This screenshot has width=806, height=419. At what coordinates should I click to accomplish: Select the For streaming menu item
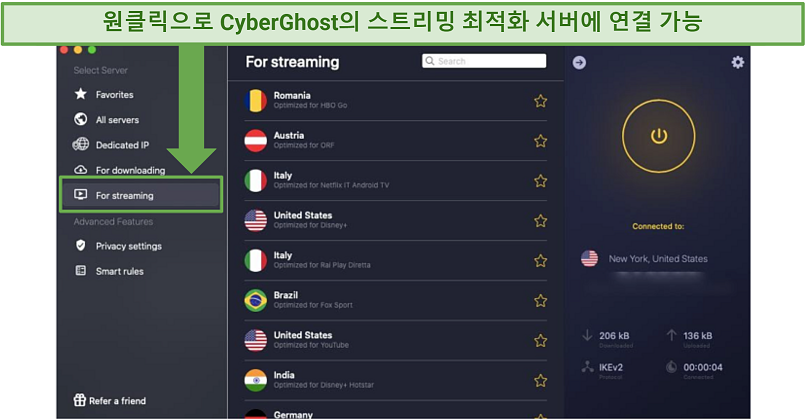141,195
